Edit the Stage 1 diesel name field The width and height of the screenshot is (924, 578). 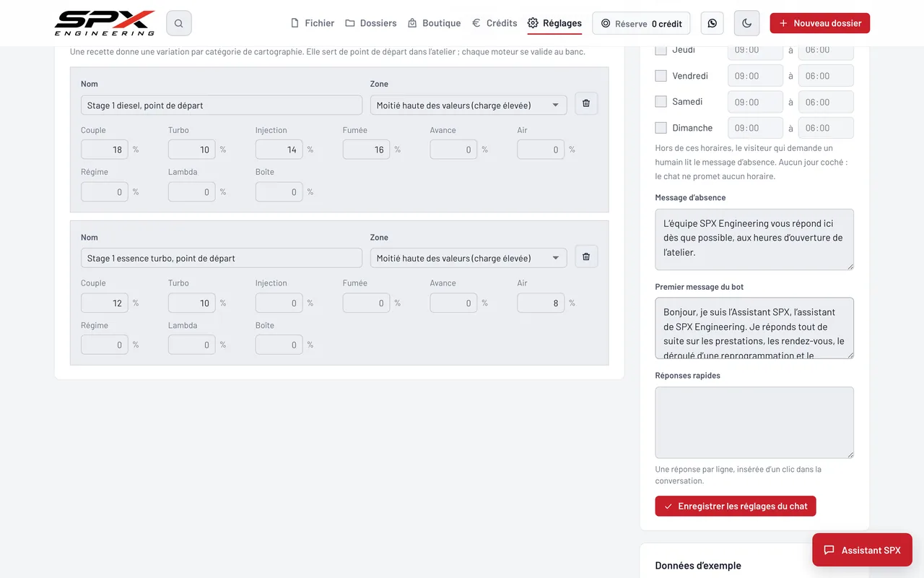click(222, 105)
